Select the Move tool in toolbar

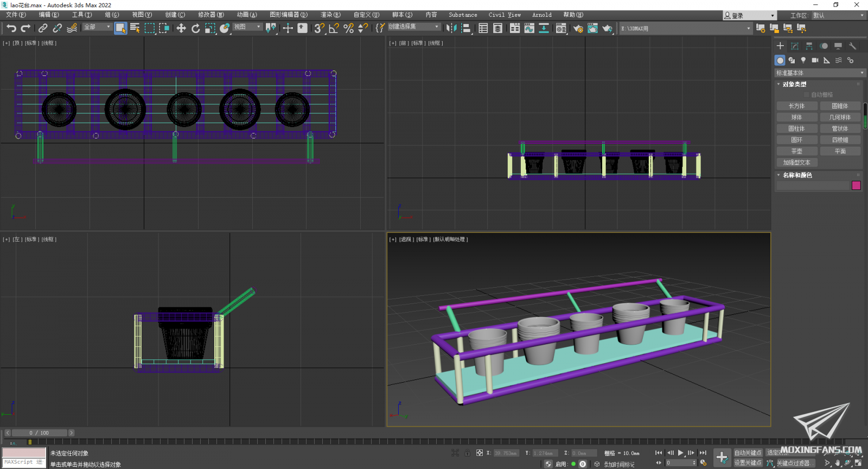pyautogui.click(x=181, y=28)
